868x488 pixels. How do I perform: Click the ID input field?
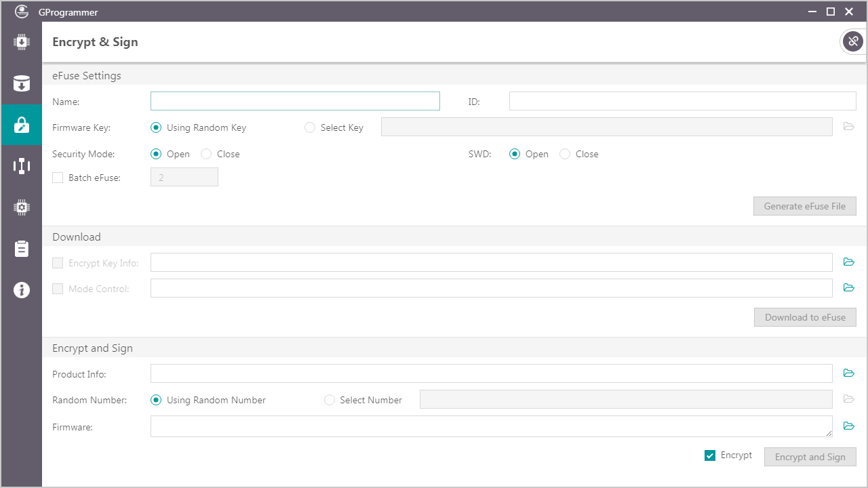click(682, 101)
